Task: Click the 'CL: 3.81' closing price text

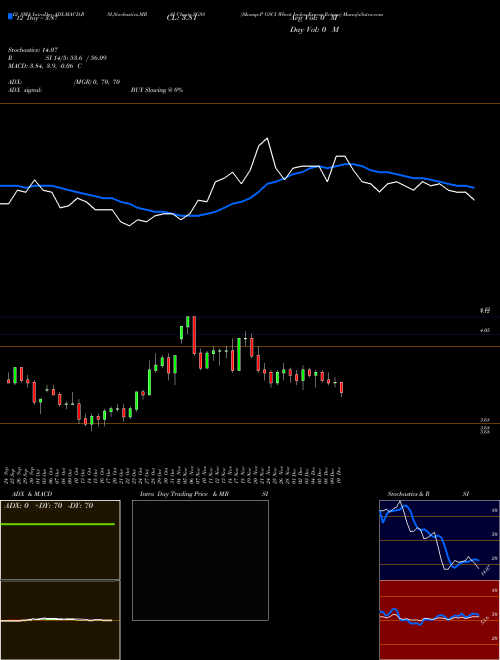Action: coord(182,19)
